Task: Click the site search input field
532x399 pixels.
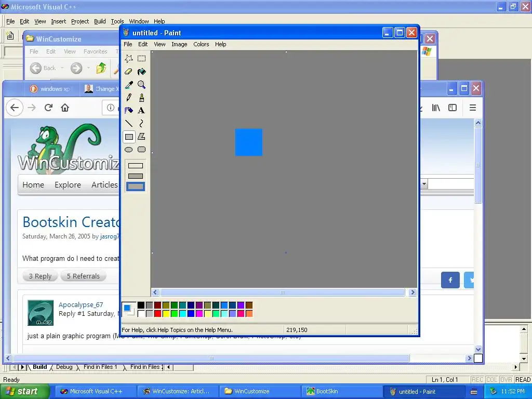Action: click(451, 184)
